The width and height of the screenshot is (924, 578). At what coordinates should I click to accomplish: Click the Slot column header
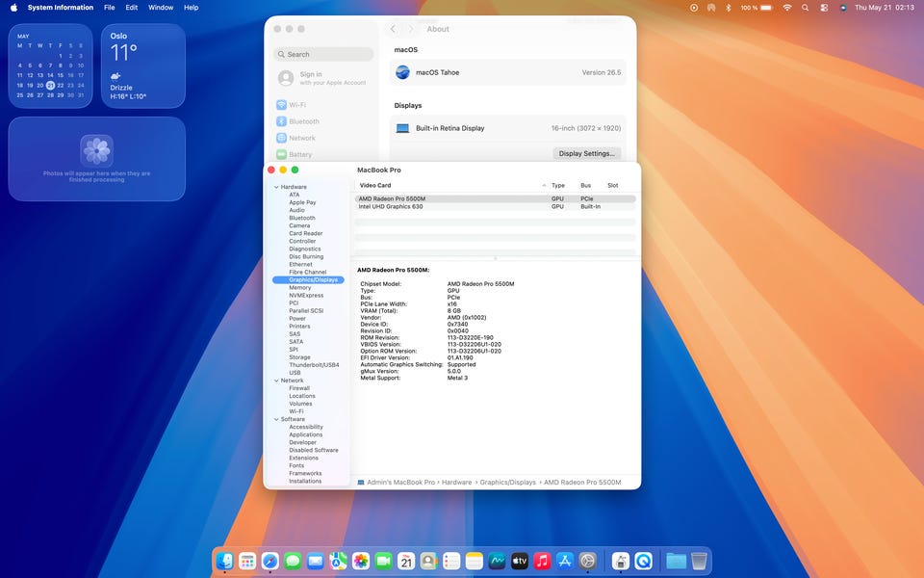tap(613, 186)
